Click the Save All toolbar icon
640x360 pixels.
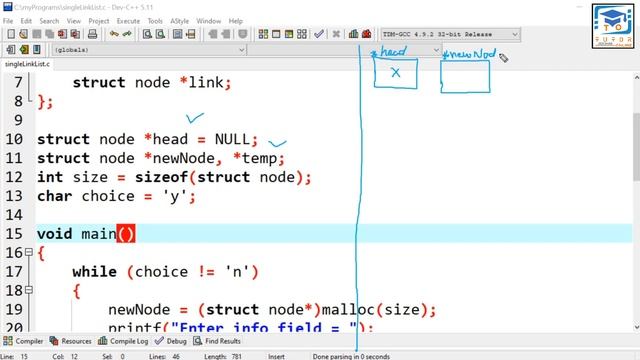(49, 34)
